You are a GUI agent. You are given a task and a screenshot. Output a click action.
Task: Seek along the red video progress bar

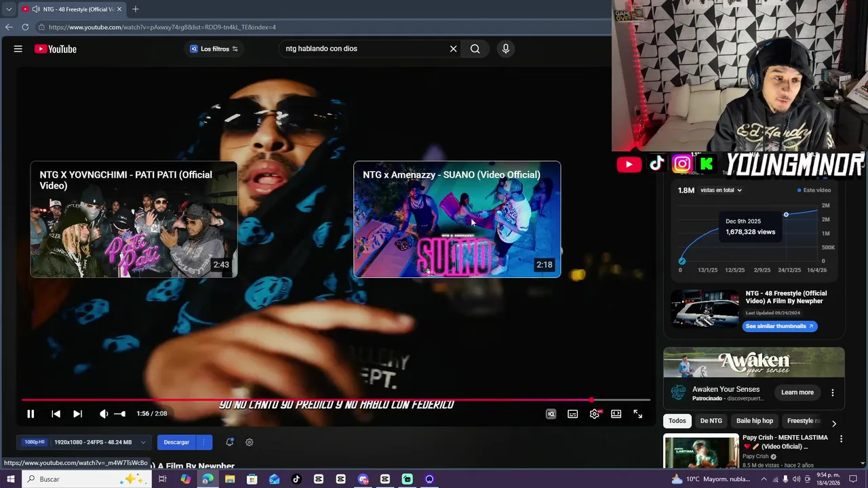336,400
